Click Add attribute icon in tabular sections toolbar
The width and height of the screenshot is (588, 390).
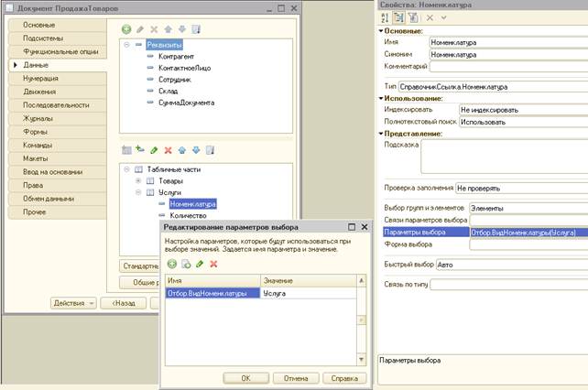140,149
